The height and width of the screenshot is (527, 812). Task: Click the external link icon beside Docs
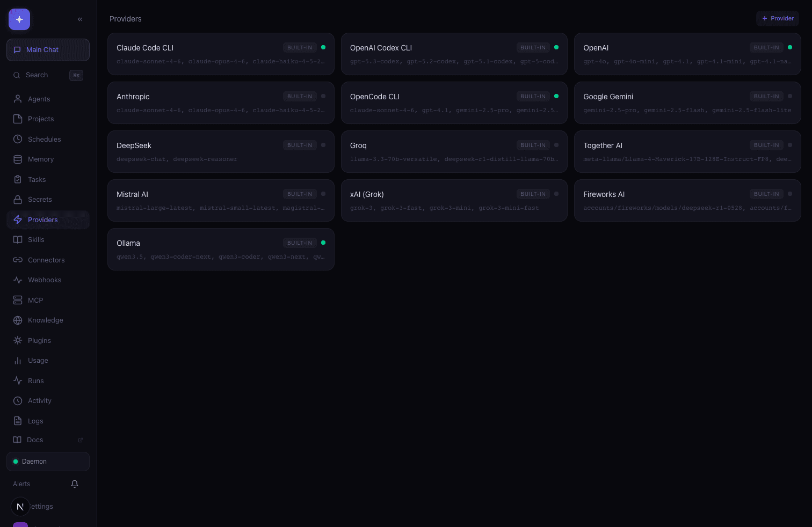coord(81,440)
